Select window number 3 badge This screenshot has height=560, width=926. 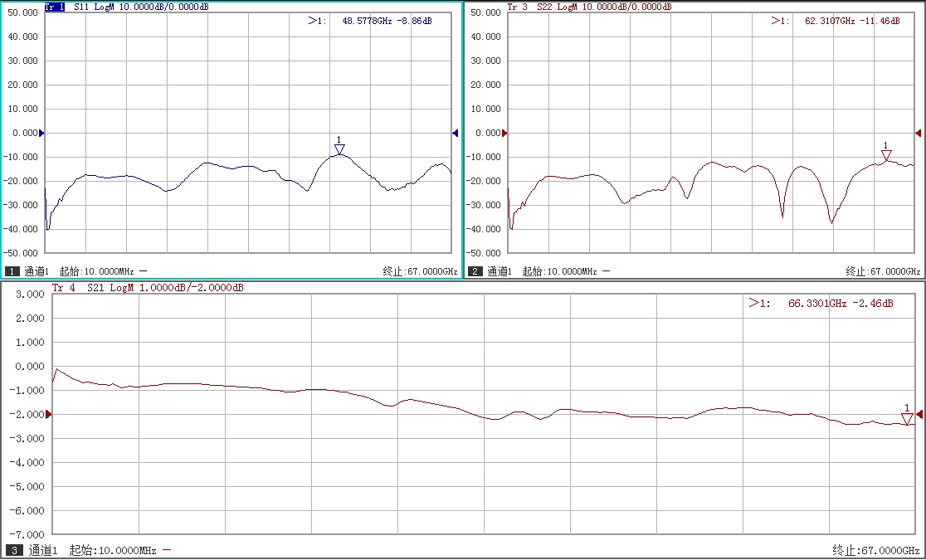pyautogui.click(x=14, y=550)
